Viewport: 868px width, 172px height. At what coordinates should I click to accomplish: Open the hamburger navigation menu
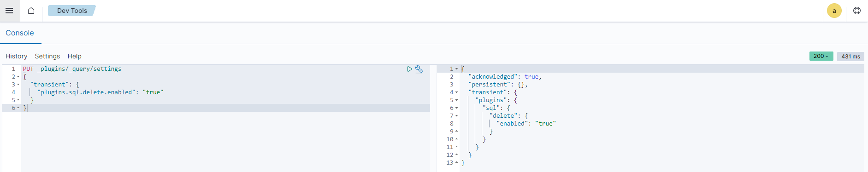9,11
